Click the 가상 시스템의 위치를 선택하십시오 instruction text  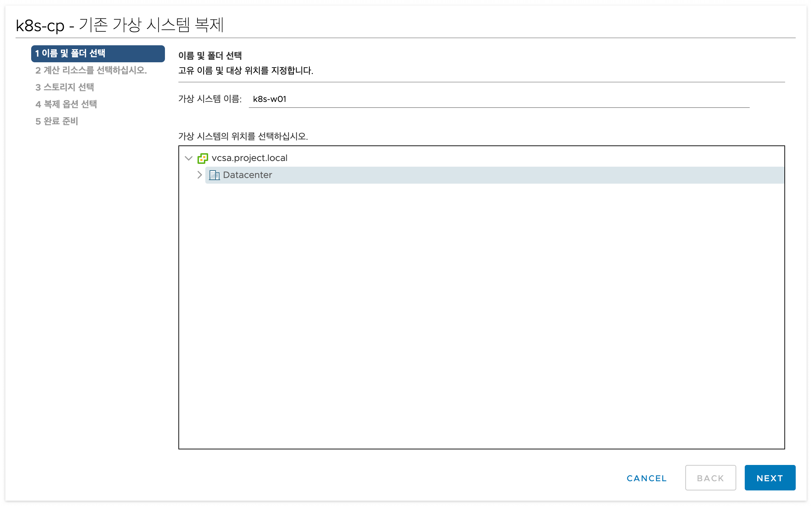243,136
